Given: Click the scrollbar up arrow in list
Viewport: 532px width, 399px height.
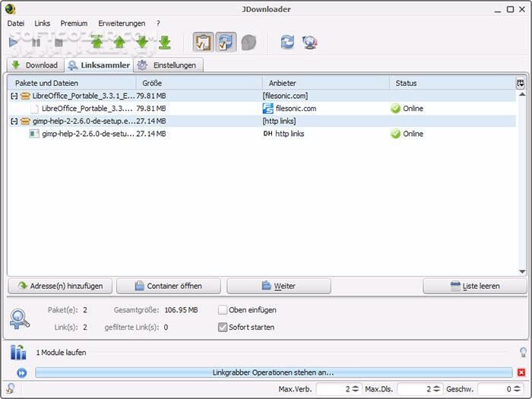Looking at the screenshot, I should click(x=522, y=94).
